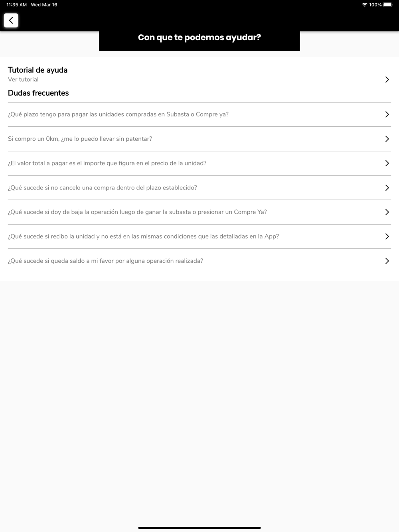Image resolution: width=399 pixels, height=532 pixels.
Task: Open 'saldo a mi favor' question
Action: click(105, 261)
